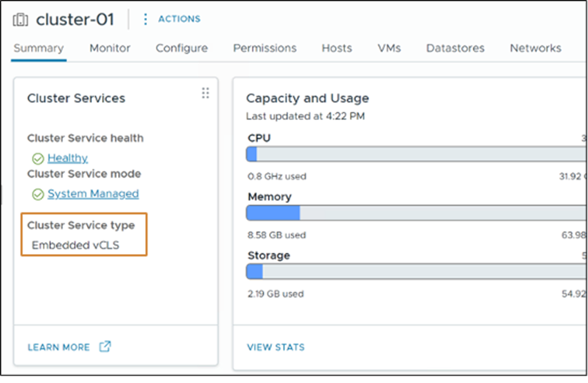
Task: Open the Datastores tab
Action: [x=455, y=48]
